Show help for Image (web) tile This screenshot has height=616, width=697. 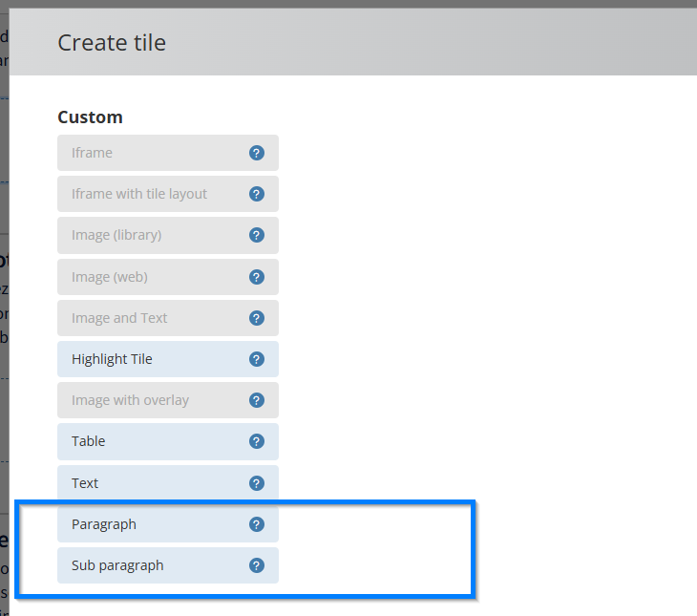pyautogui.click(x=256, y=277)
